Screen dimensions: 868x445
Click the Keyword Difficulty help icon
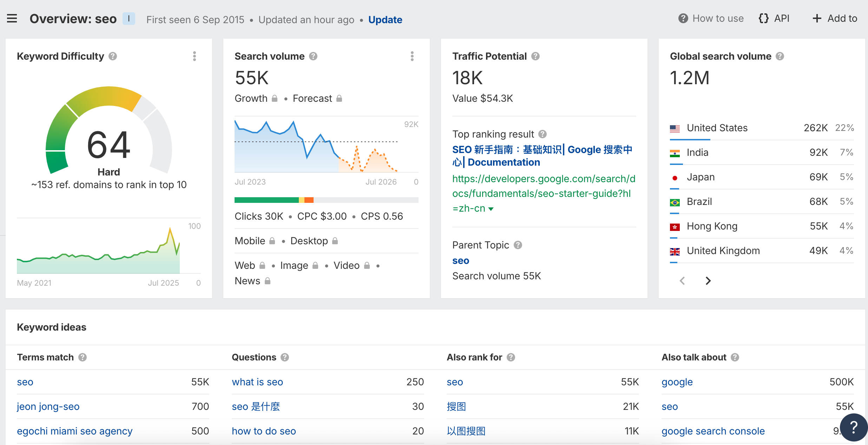click(x=113, y=56)
